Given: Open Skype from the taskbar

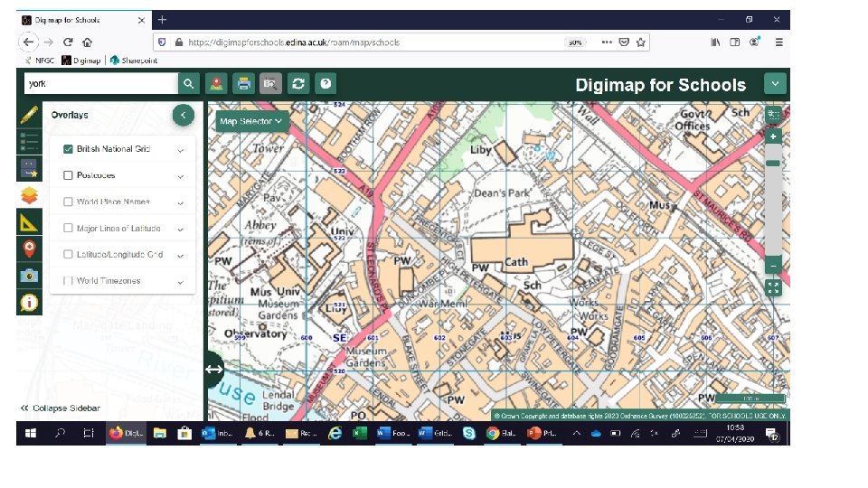Looking at the screenshot, I should coord(469,433).
